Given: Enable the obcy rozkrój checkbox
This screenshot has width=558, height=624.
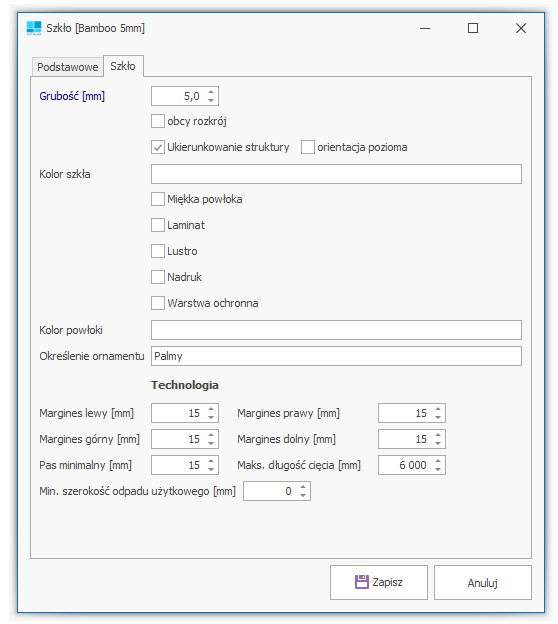Looking at the screenshot, I should [158, 121].
